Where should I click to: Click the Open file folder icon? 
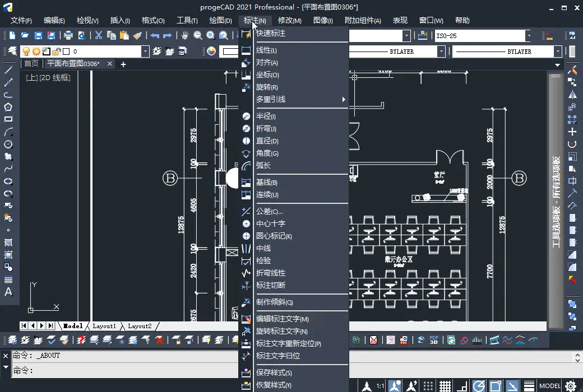[25, 35]
